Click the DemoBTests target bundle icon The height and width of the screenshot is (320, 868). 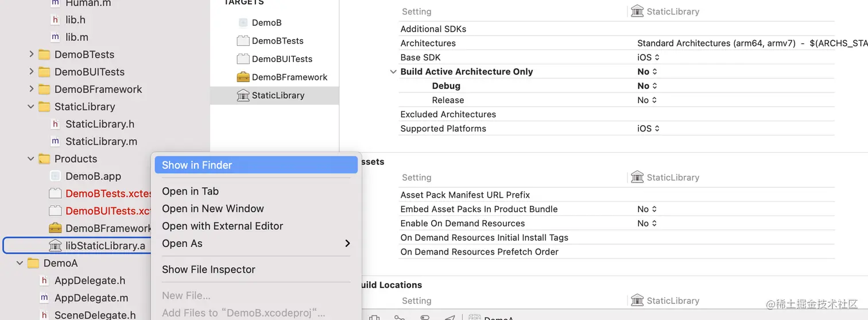click(243, 41)
